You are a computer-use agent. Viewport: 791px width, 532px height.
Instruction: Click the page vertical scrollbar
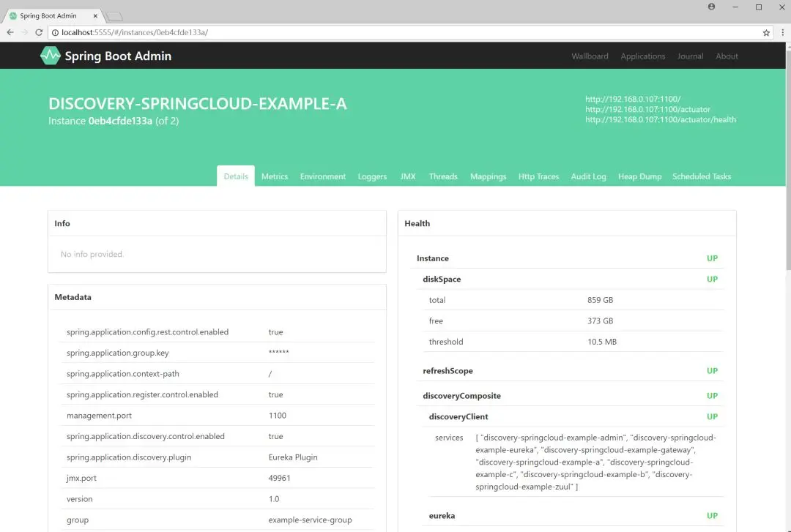(x=788, y=159)
